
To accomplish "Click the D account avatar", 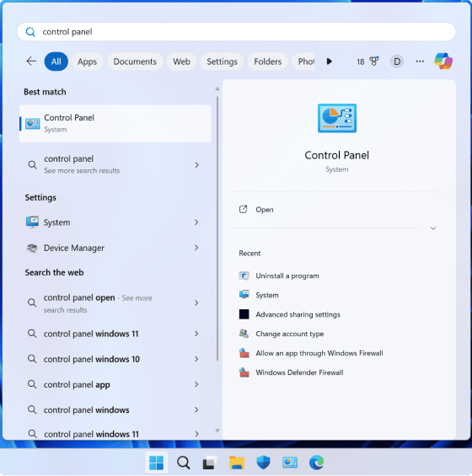I will pos(397,62).
